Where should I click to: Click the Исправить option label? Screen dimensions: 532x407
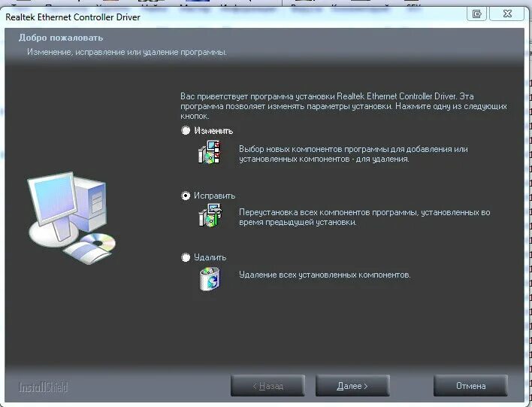[214, 196]
